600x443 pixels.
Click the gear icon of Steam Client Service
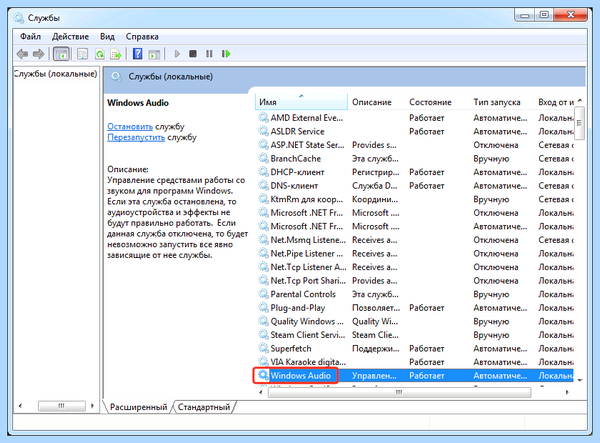click(x=263, y=335)
